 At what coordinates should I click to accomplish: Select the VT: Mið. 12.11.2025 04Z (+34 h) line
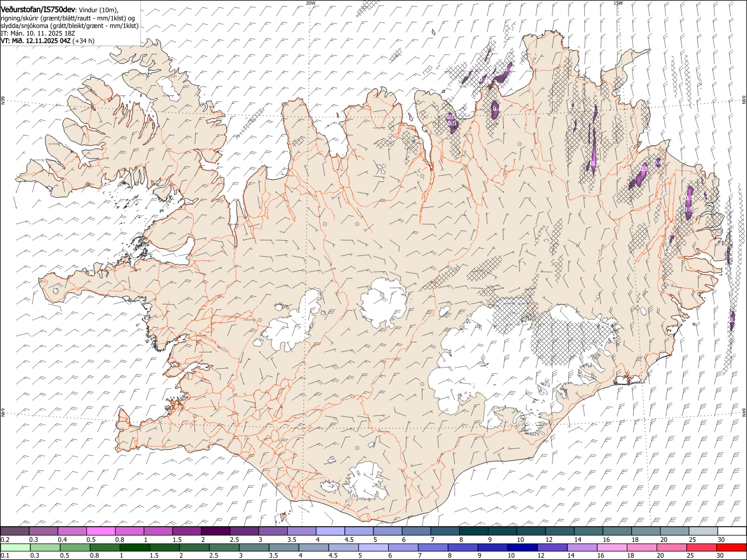click(47, 41)
